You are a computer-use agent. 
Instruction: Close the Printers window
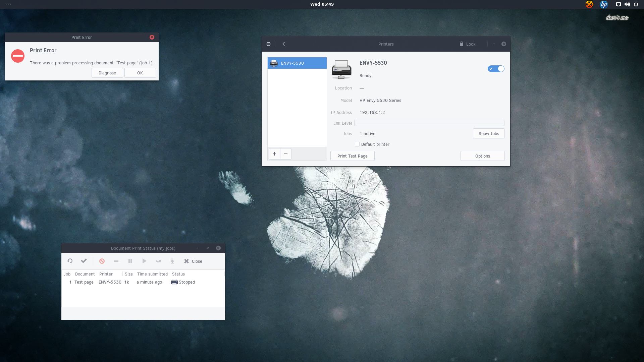[x=504, y=44]
